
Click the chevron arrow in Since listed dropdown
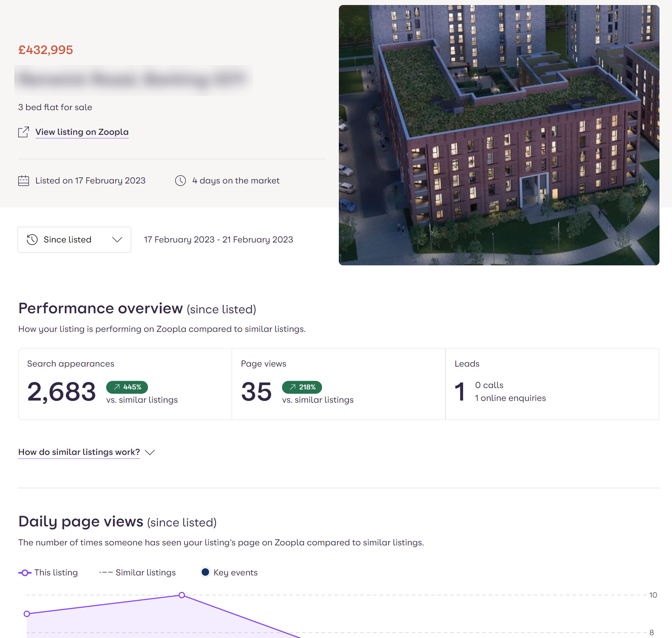click(x=117, y=240)
